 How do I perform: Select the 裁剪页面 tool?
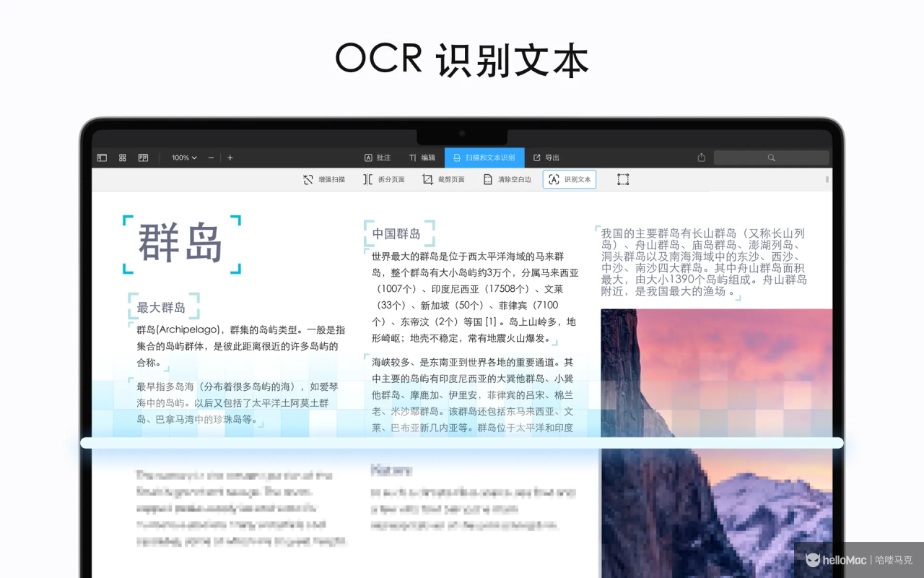pos(443,179)
